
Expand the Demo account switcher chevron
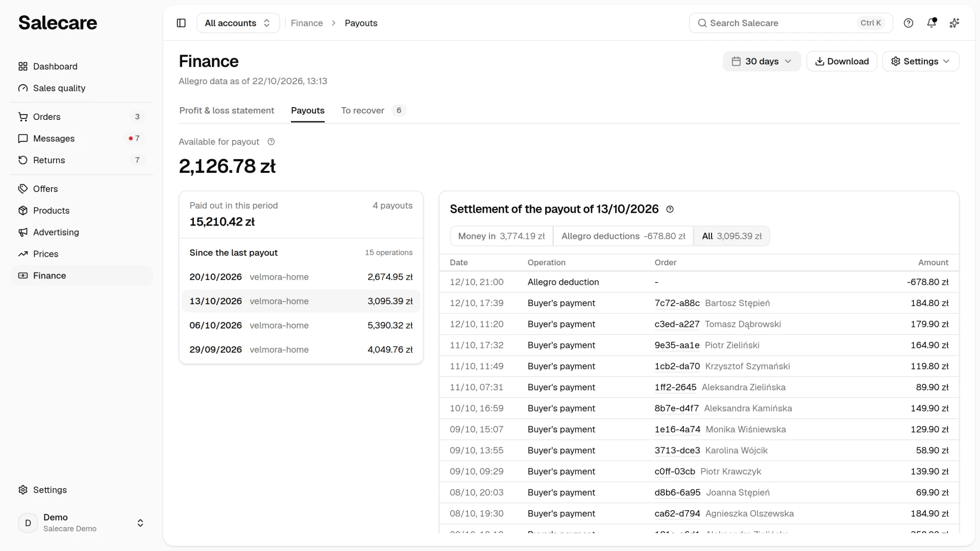(140, 523)
